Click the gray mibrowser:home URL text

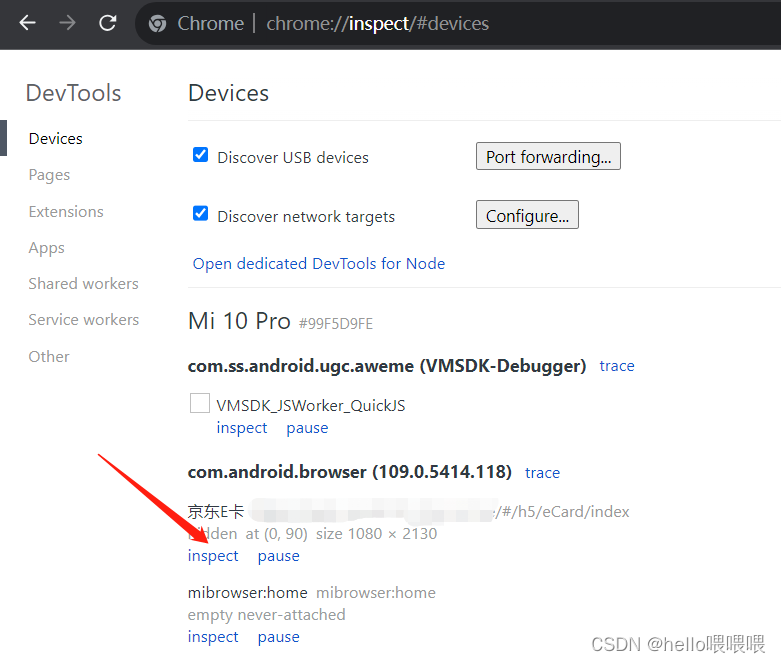pos(376,593)
